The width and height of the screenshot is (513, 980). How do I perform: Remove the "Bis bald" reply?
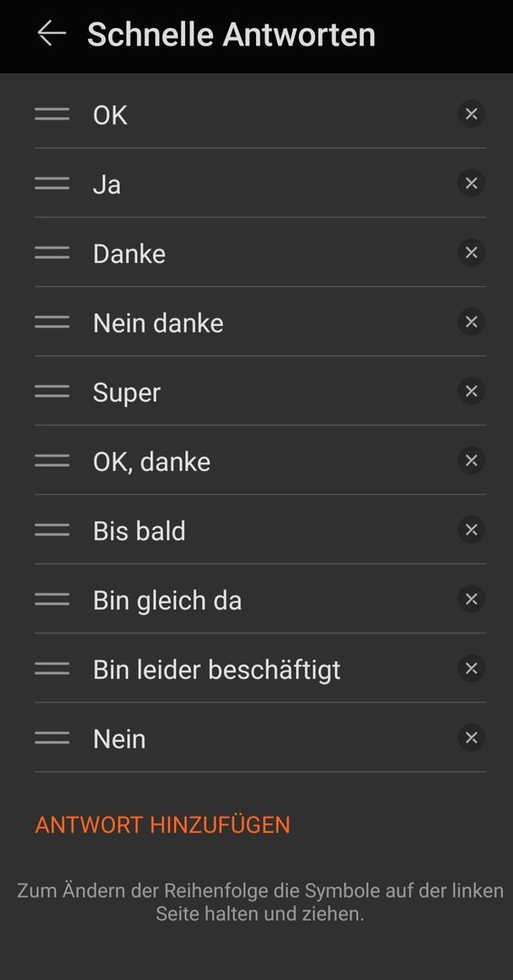tap(471, 530)
